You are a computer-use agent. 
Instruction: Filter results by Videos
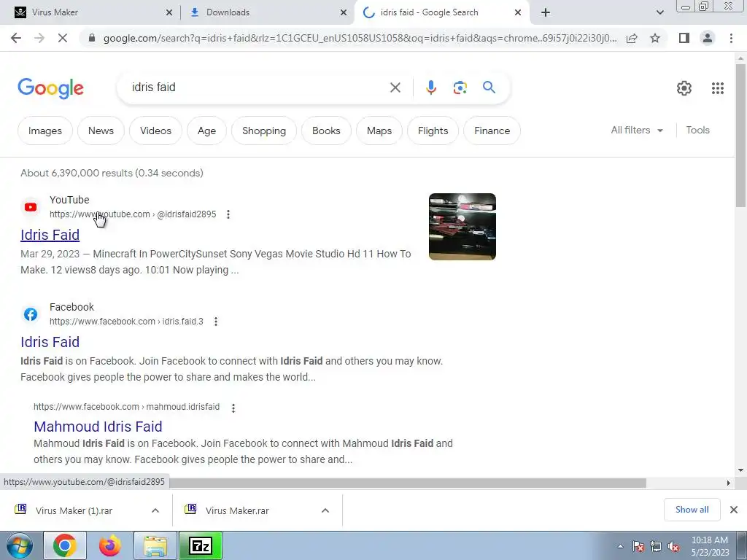pyautogui.click(x=155, y=131)
